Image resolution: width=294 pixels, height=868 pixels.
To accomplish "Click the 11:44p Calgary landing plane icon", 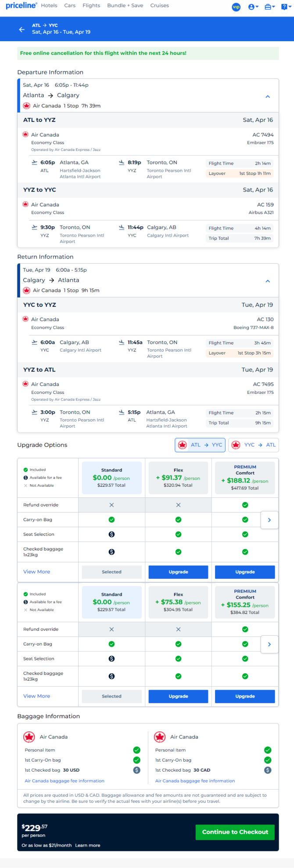I will coord(122,227).
